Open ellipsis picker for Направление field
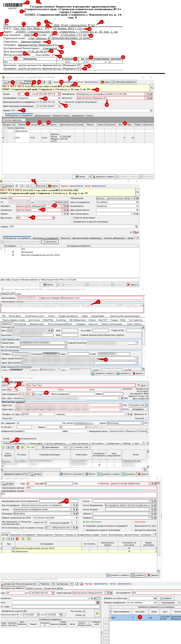 tap(145, 94)
